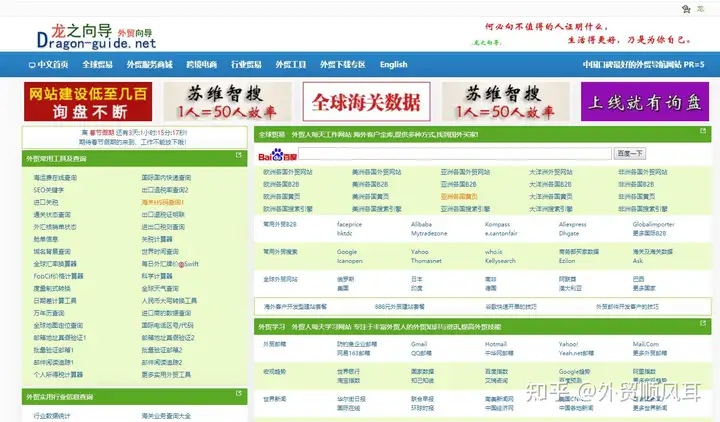Viewport: 720px width, 422px height.
Task: Open the Kompass link
Action: tap(497, 225)
